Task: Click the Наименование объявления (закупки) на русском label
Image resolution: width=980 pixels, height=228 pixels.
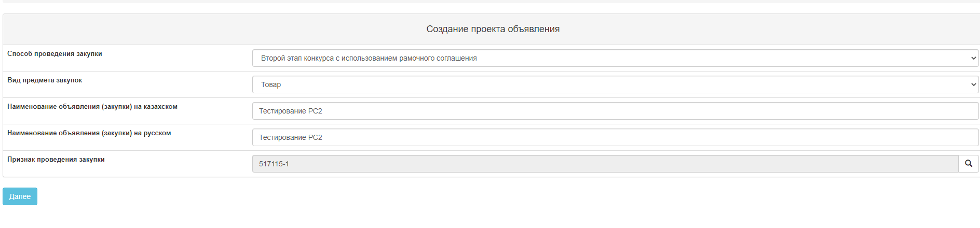Action: 89,133
